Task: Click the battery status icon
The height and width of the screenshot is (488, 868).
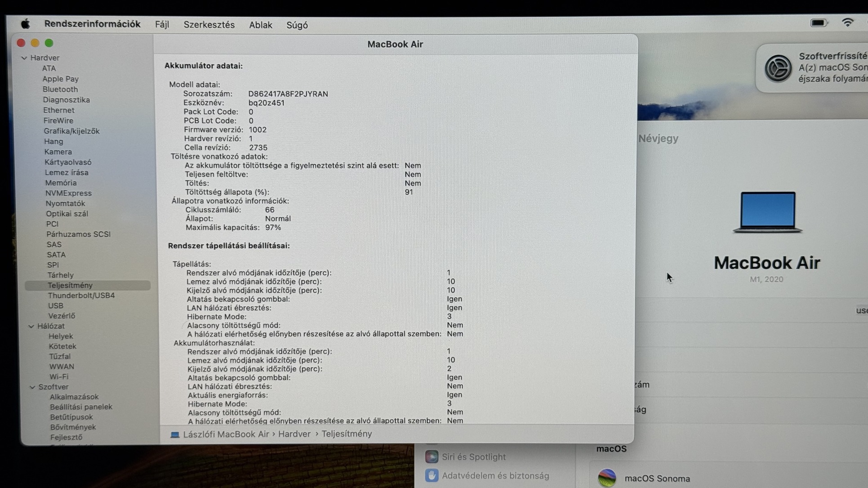Action: coord(818,23)
